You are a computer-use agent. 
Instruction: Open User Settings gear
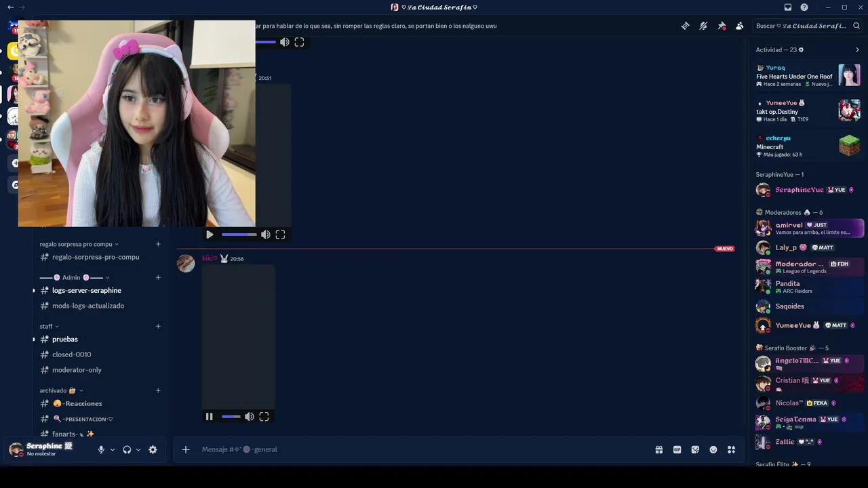[x=153, y=449]
